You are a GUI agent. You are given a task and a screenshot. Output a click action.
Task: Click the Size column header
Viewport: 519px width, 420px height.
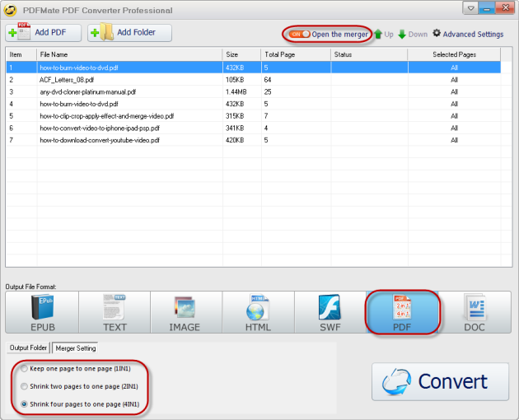[242, 54]
